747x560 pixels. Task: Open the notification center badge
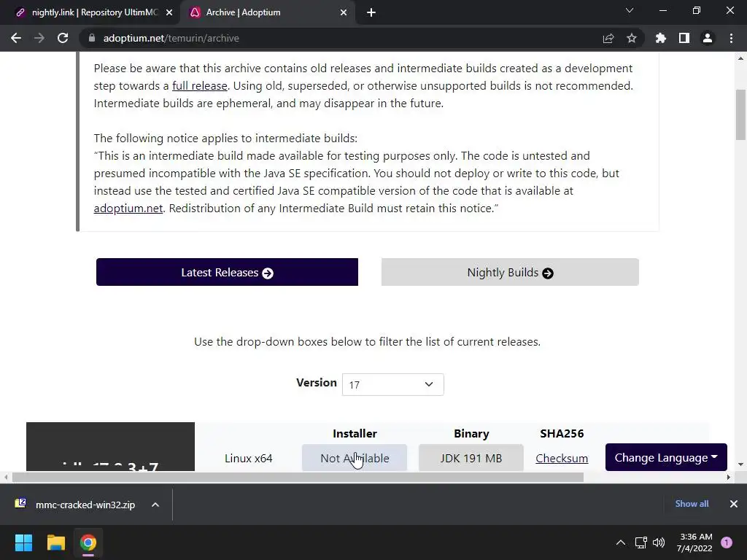(727, 542)
